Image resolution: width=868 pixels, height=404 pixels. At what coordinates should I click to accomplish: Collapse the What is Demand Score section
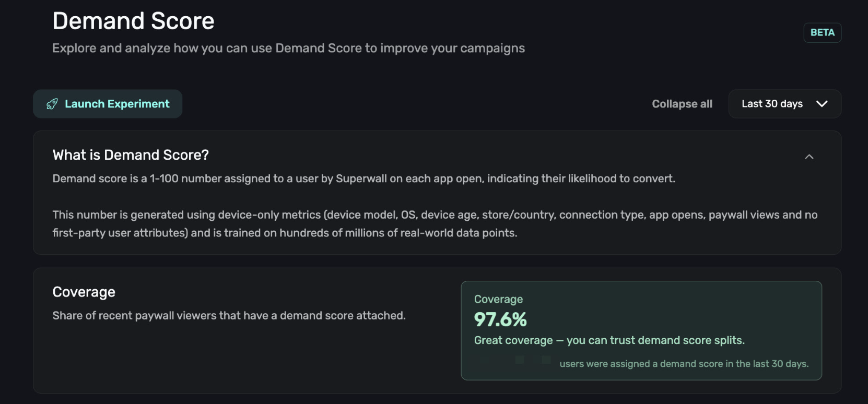[809, 157]
